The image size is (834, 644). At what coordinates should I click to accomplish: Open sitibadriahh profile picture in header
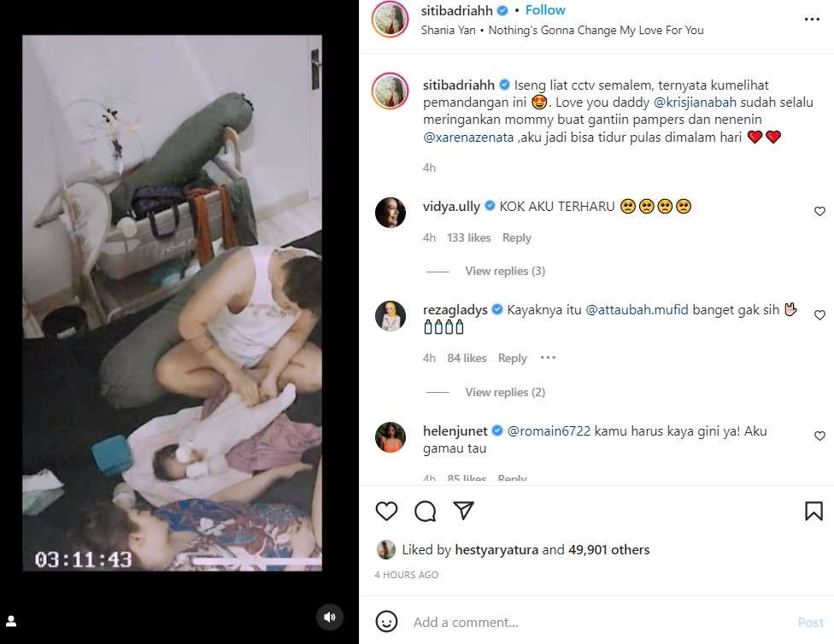(x=389, y=19)
